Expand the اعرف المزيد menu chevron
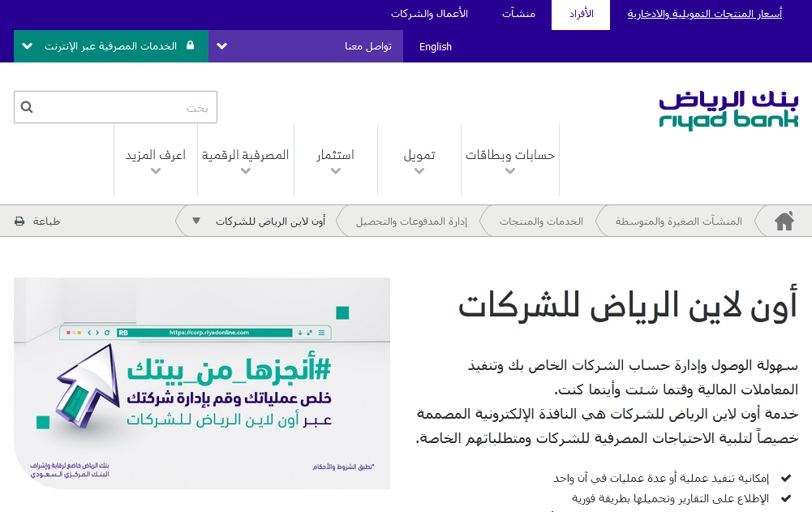The height and width of the screenshot is (512, 812). point(156,171)
